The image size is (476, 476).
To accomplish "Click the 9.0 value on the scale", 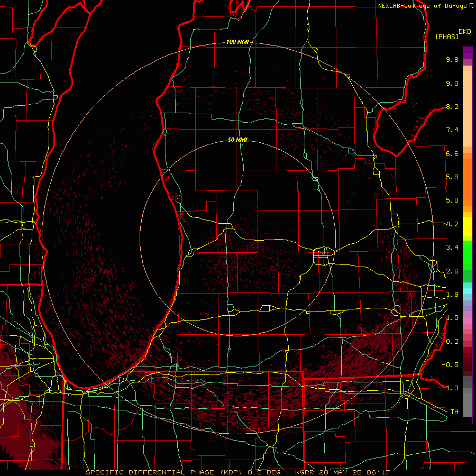I will coord(452,83).
